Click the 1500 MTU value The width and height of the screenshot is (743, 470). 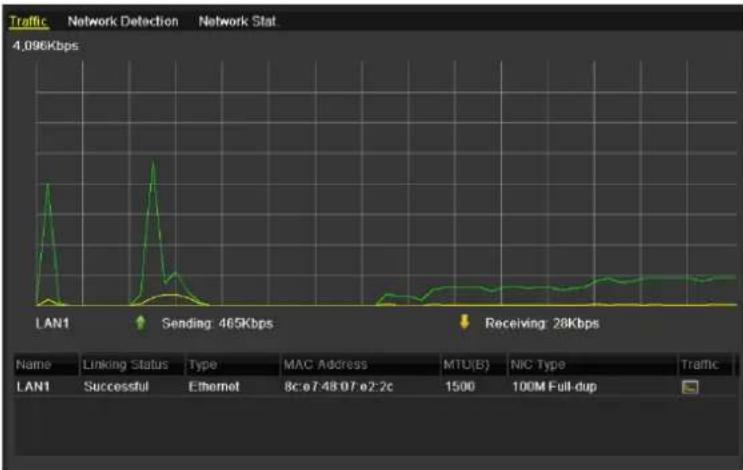click(x=460, y=387)
